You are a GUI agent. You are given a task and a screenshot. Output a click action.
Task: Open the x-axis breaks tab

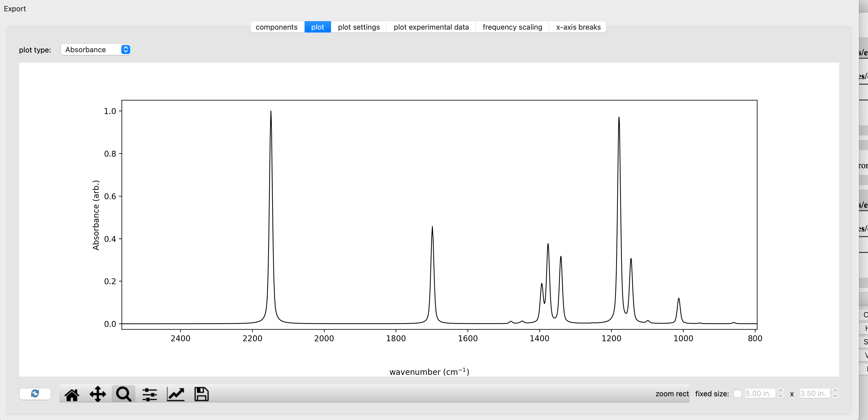578,27
